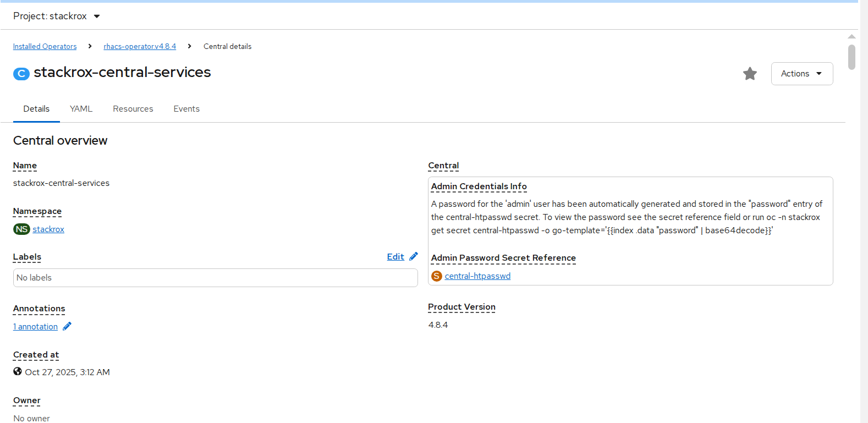Click the No labels field

(x=215, y=278)
